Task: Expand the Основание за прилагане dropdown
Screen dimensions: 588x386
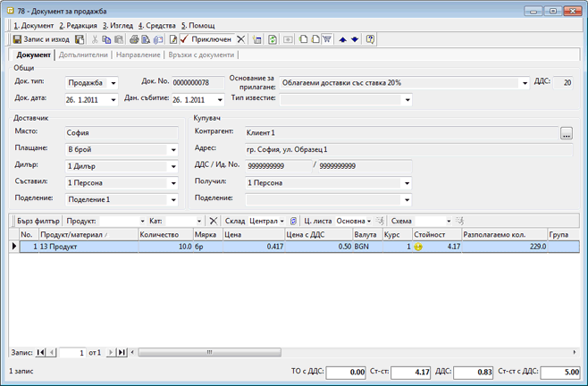Action: 525,84
